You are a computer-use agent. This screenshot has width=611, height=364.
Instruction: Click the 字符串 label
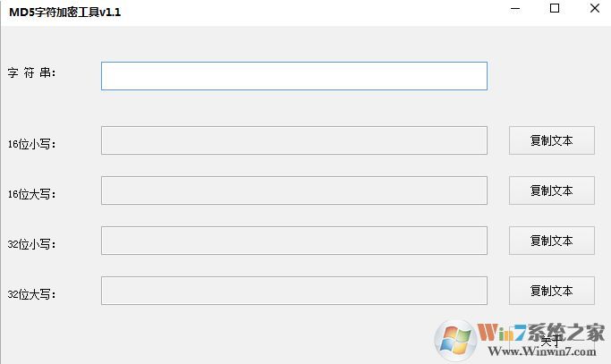click(x=32, y=73)
